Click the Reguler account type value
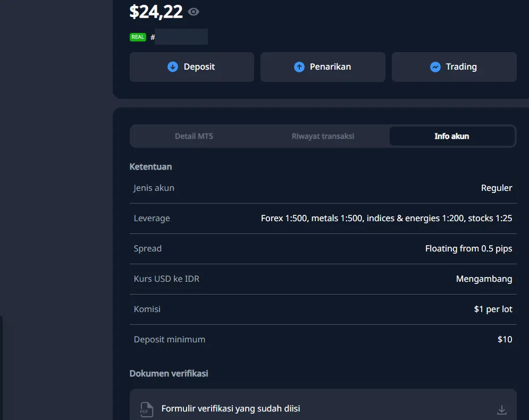The width and height of the screenshot is (529, 420). point(497,188)
